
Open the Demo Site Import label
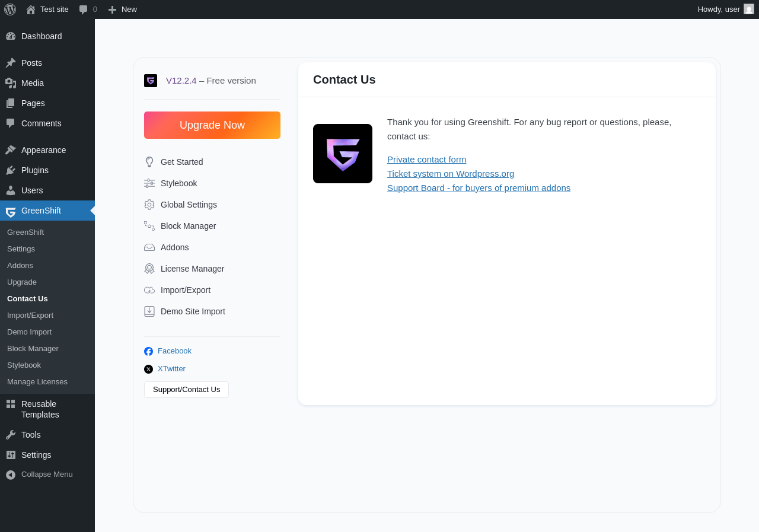pyautogui.click(x=193, y=311)
